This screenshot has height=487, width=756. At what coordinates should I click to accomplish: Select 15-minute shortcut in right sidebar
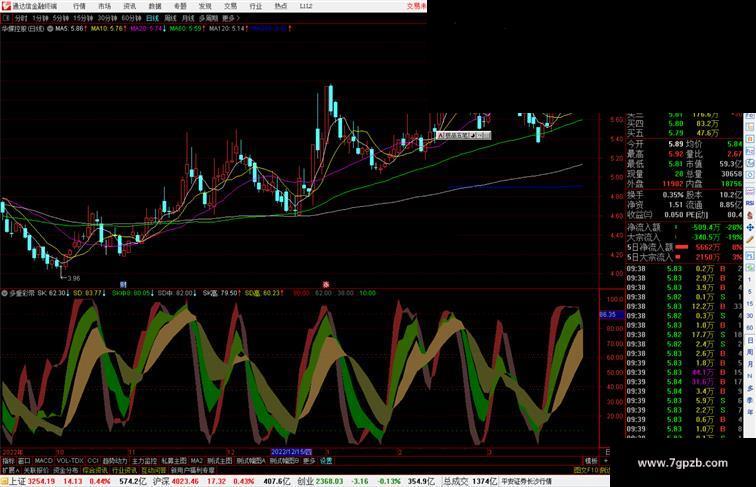(750, 304)
